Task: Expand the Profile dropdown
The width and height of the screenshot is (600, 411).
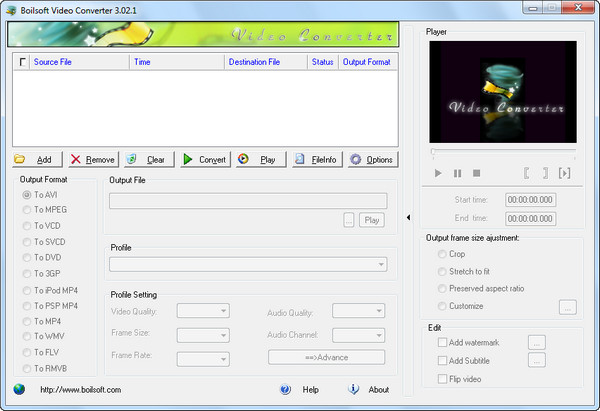Action: coord(248,264)
